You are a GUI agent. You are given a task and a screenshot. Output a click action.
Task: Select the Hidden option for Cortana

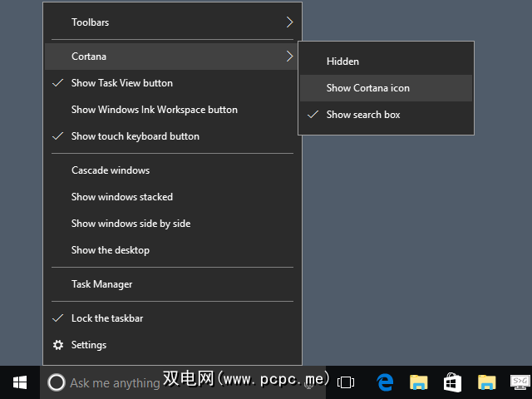pos(342,62)
